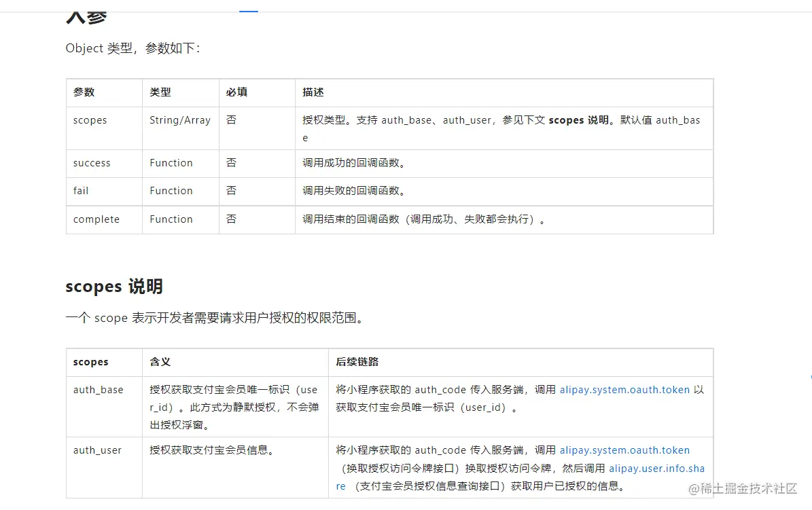Open the alipay.system.oauth.token link in auth_user row
The width and height of the screenshot is (812, 510).
pos(624,450)
